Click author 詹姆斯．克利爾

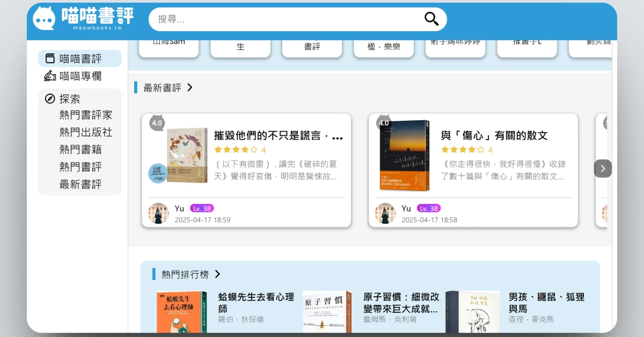click(x=390, y=319)
